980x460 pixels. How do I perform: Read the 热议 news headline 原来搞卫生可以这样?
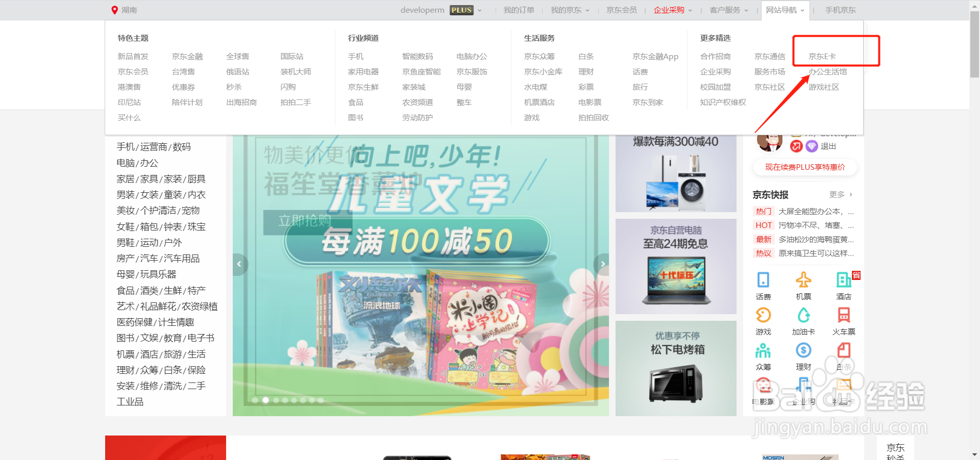(x=816, y=253)
